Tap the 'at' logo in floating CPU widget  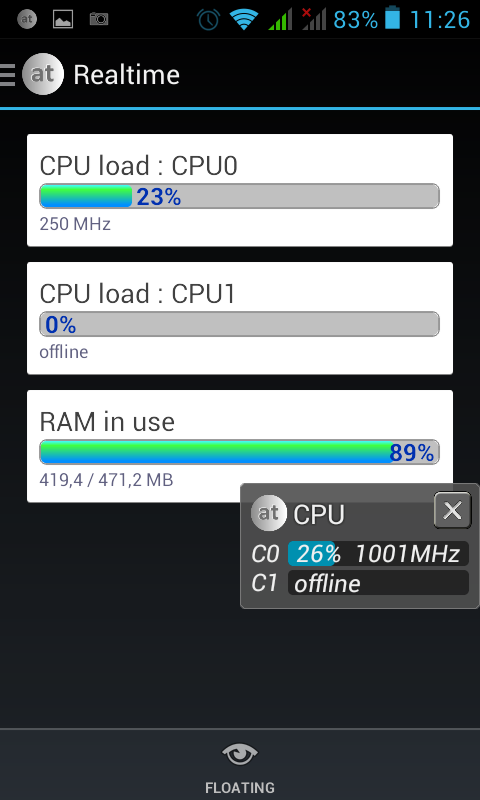click(x=268, y=513)
